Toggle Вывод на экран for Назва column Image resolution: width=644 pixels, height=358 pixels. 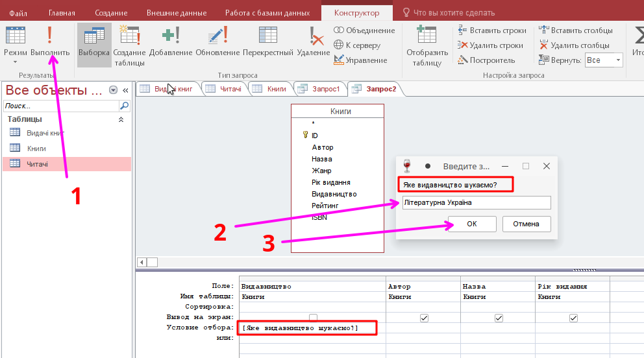[x=499, y=318]
